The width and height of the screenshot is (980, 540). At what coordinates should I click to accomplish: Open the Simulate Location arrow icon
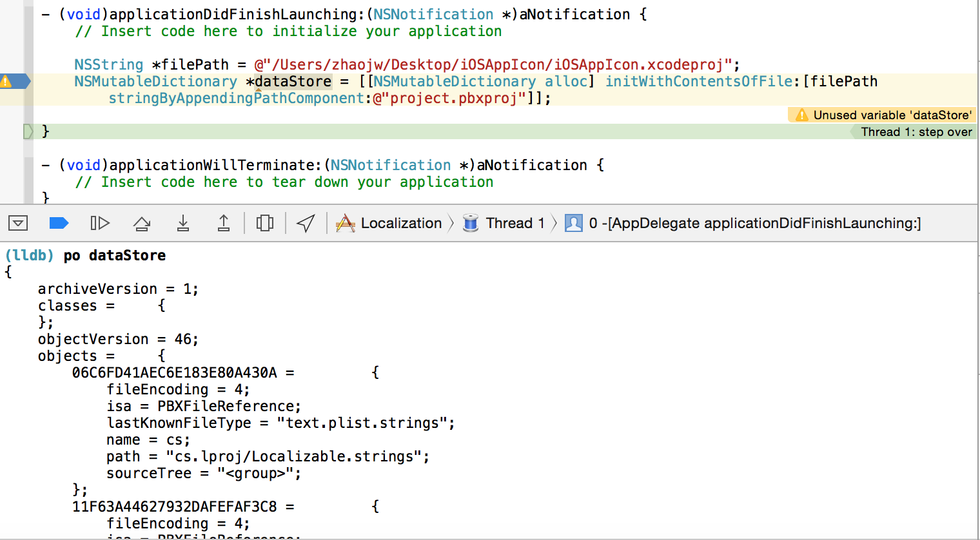pyautogui.click(x=306, y=223)
